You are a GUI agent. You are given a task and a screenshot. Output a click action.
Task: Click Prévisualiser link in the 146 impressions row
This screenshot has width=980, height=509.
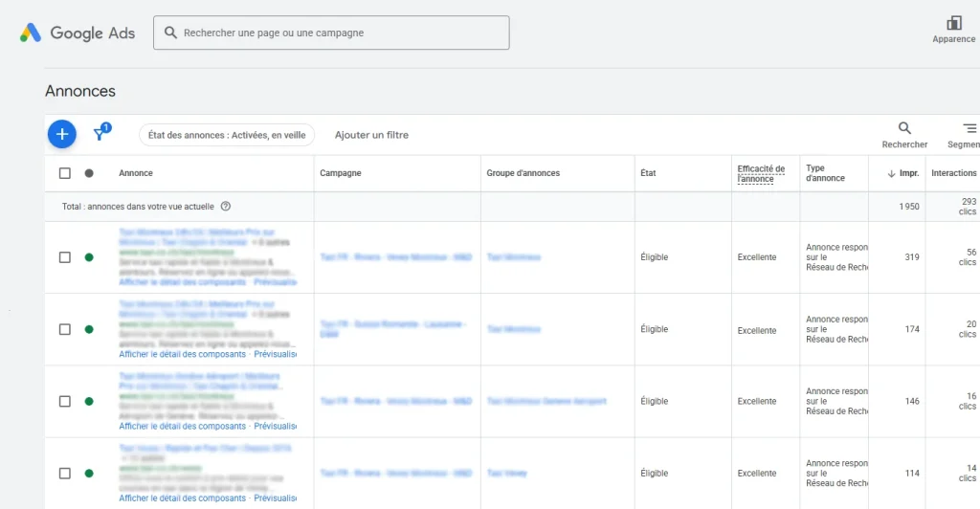[x=275, y=426]
